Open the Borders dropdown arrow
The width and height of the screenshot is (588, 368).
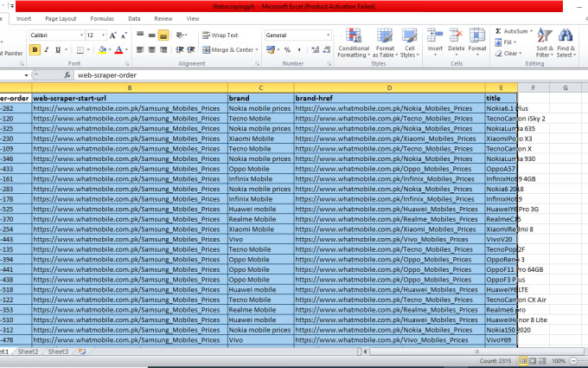(x=88, y=49)
